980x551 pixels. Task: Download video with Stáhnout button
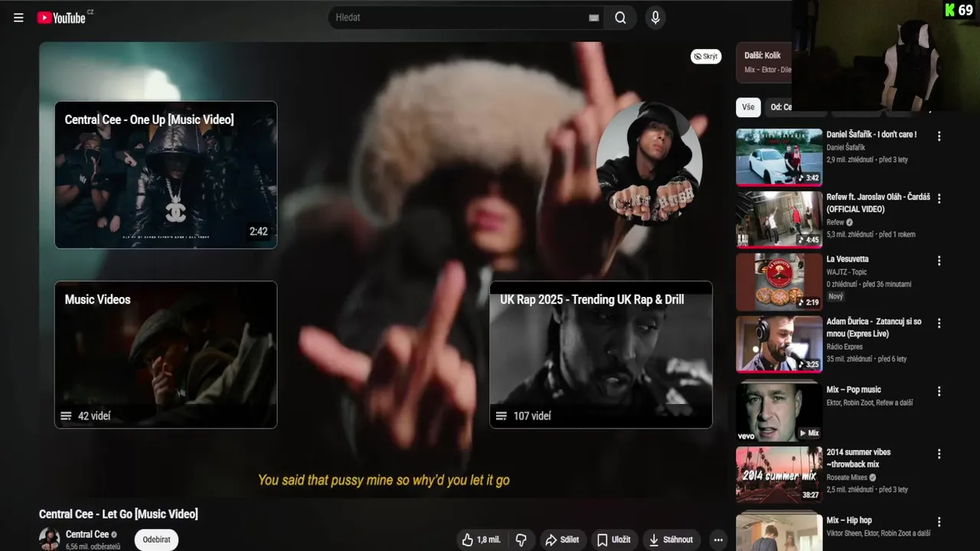tap(671, 540)
